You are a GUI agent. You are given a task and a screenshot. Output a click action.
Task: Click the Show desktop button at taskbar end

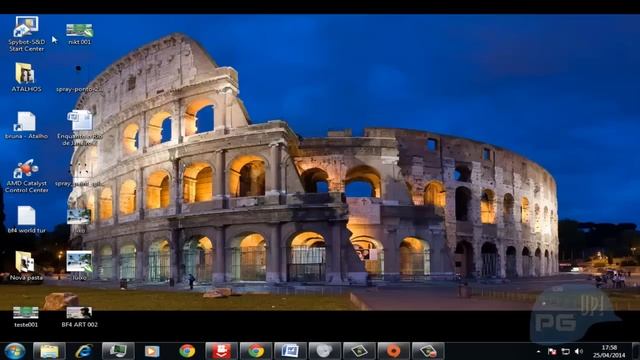(636, 351)
